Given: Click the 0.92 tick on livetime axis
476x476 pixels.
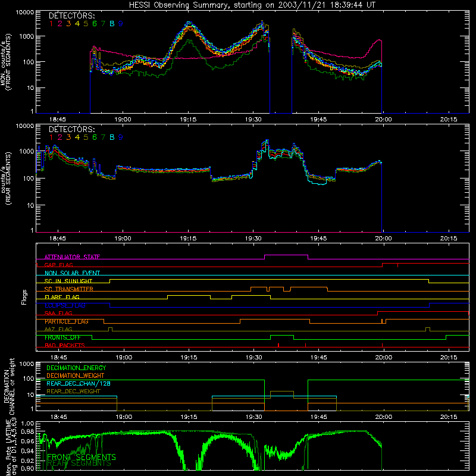Looking at the screenshot, I should pos(27,461).
